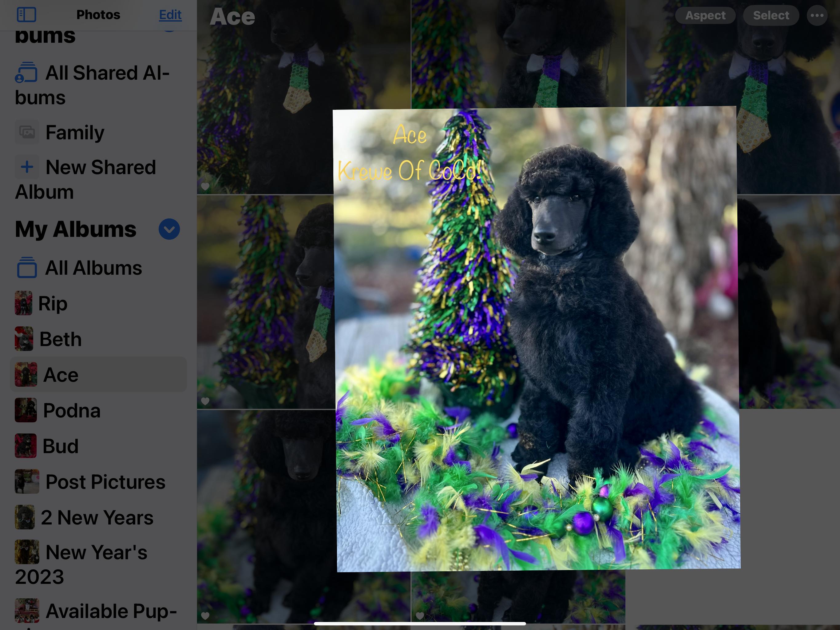Click the Family shared album icon
The image size is (840, 630).
27,132
